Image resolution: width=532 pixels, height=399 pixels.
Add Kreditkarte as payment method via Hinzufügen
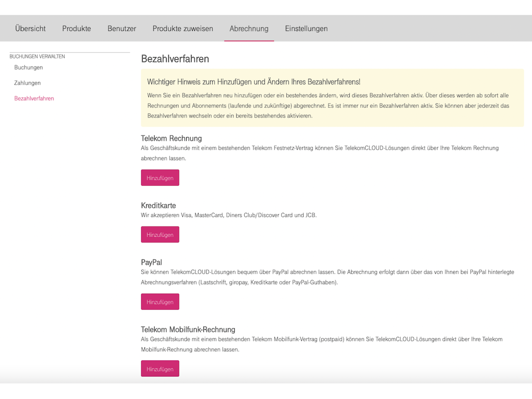(x=160, y=234)
